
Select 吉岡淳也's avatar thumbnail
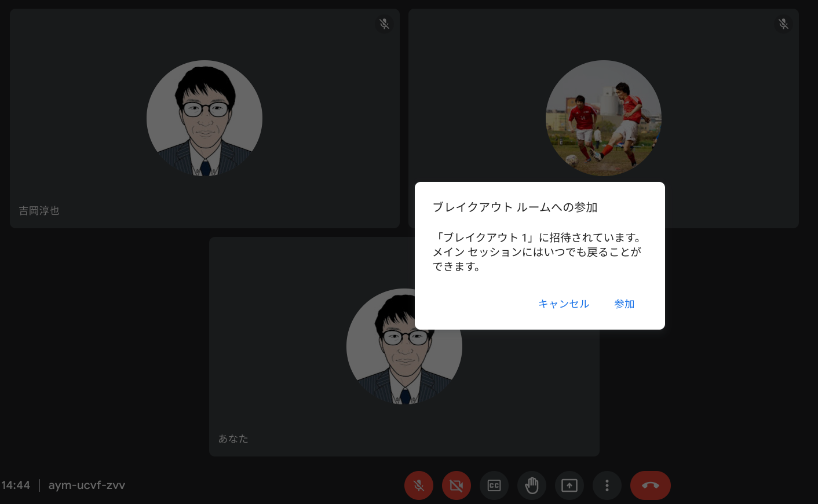tap(204, 118)
